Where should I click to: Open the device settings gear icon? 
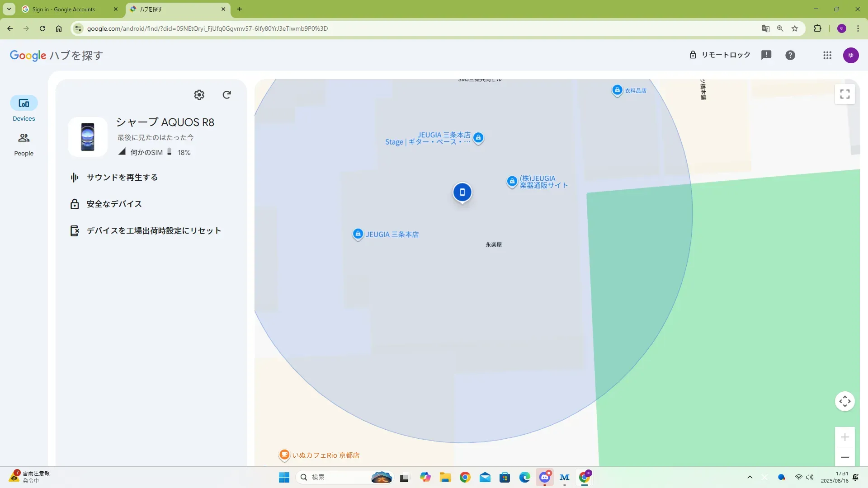[199, 95]
